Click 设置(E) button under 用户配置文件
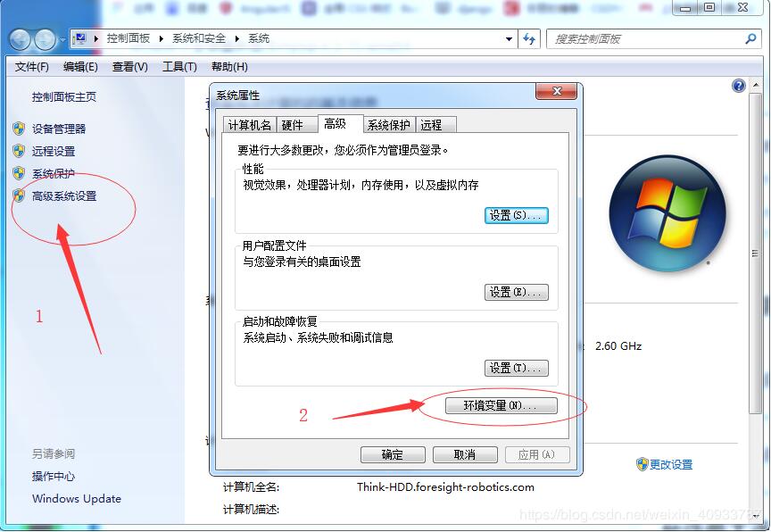This screenshot has height=532, width=771. click(x=517, y=292)
